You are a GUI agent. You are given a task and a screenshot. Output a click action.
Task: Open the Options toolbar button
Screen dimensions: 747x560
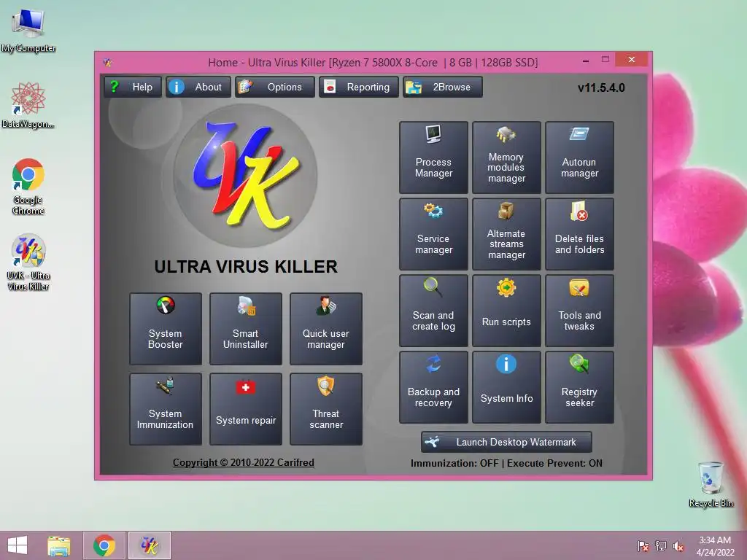[275, 87]
